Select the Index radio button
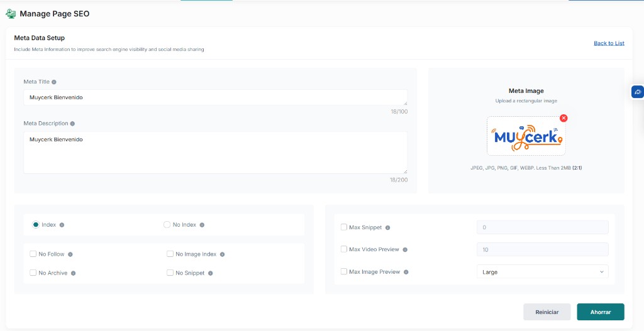 tap(36, 225)
